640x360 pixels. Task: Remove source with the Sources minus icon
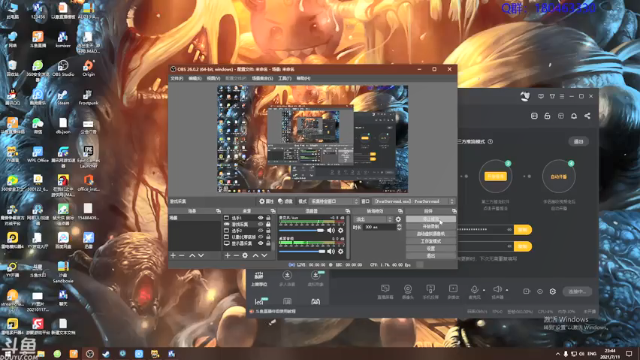(236, 256)
